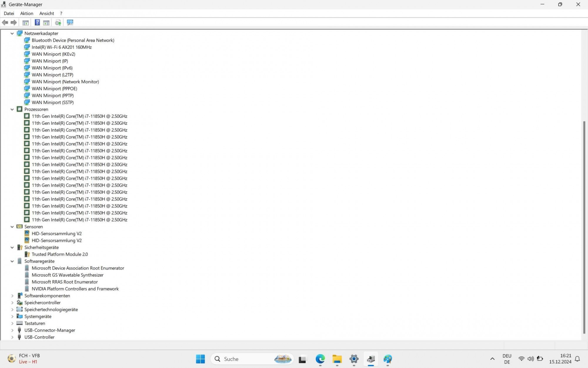Click the vertical scrollbar thumb
Screen dimensions: 588x368
(x=584, y=227)
